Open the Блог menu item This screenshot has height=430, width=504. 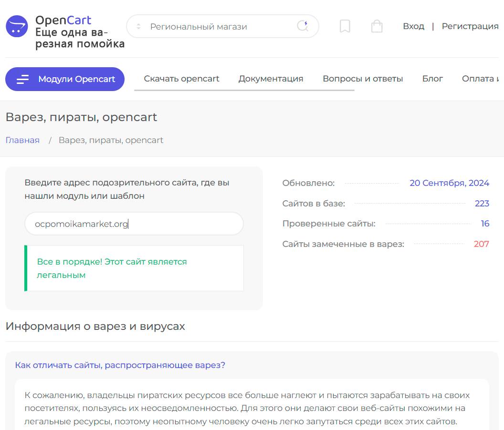coord(432,79)
